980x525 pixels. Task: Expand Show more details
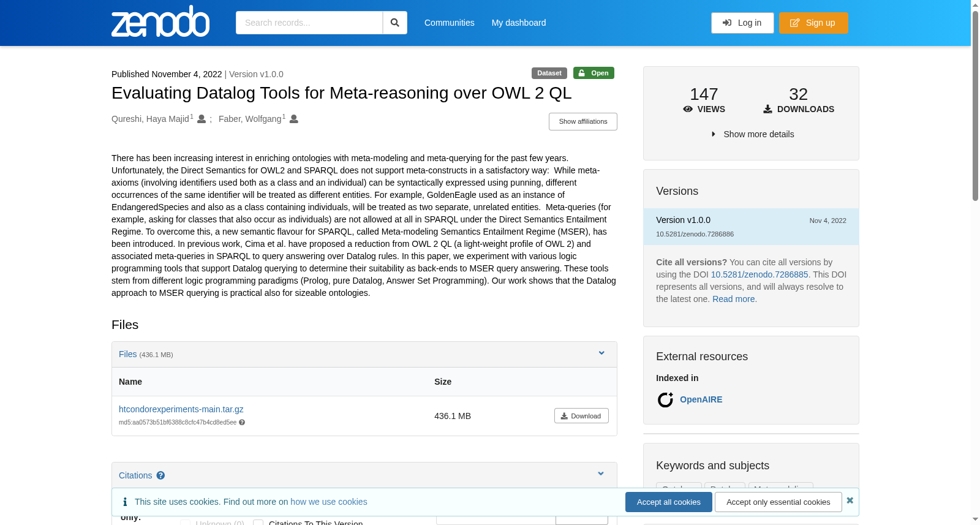(753, 134)
